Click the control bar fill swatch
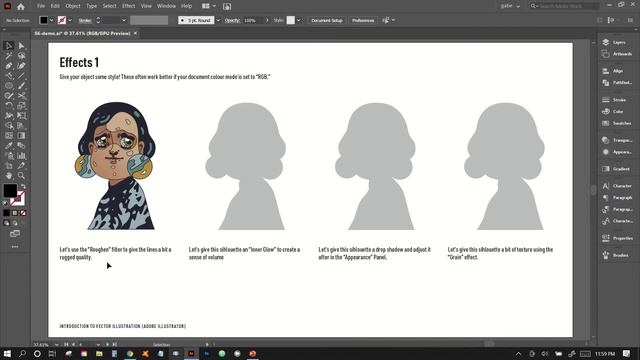 click(44, 20)
